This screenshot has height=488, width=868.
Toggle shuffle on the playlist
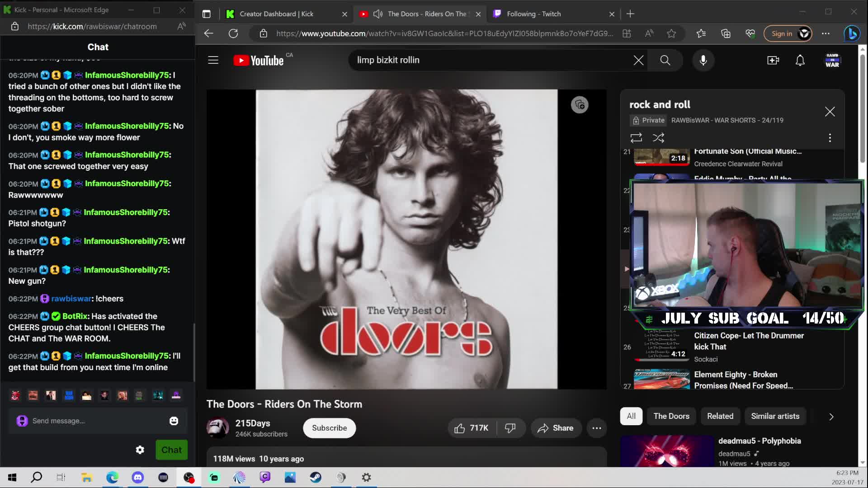click(658, 138)
